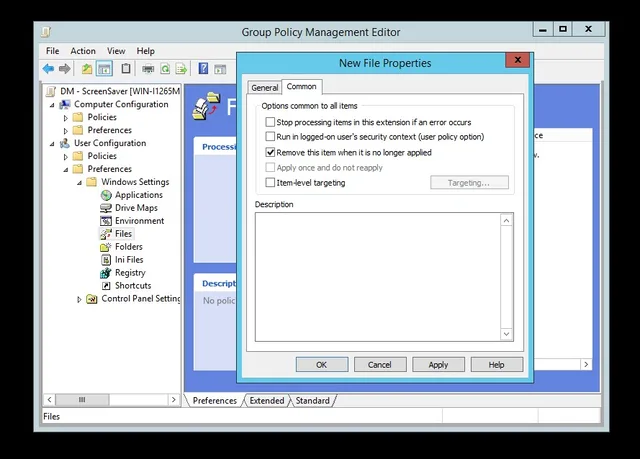This screenshot has height=459, width=640.
Task: Switch to the Standard bottom tab
Action: click(313, 401)
